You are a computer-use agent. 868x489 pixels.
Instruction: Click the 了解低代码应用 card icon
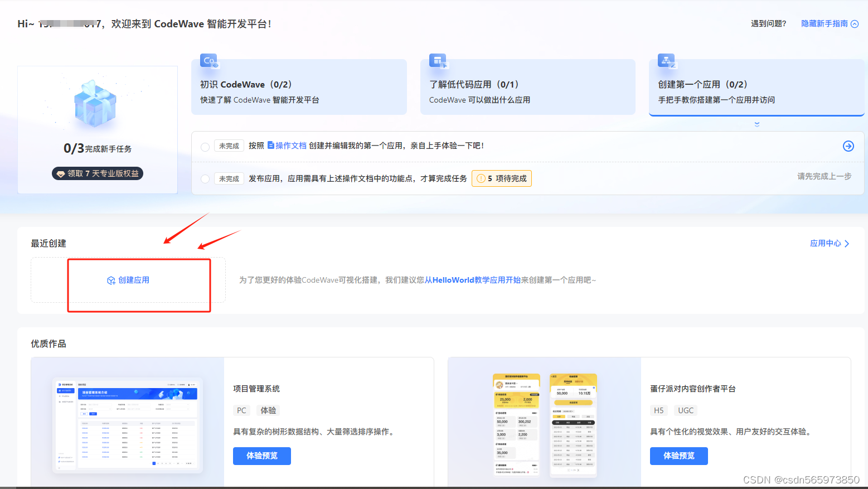[439, 61]
